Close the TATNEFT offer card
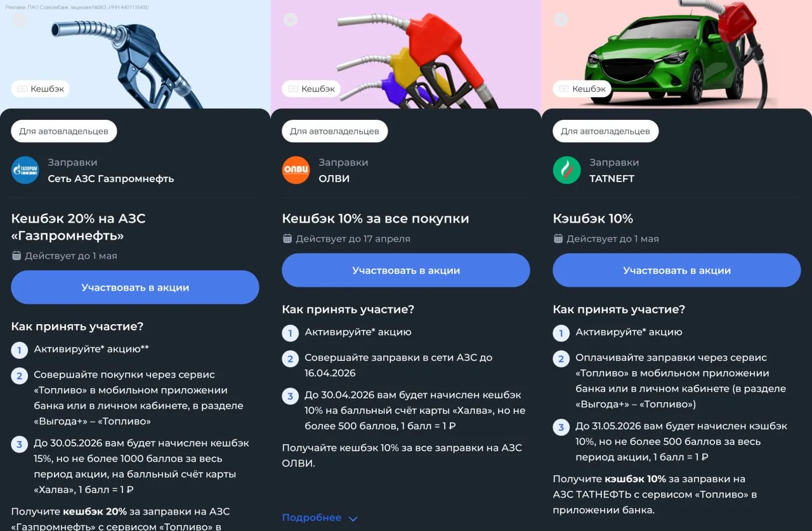Image resolution: width=812 pixels, height=531 pixels. (x=561, y=20)
